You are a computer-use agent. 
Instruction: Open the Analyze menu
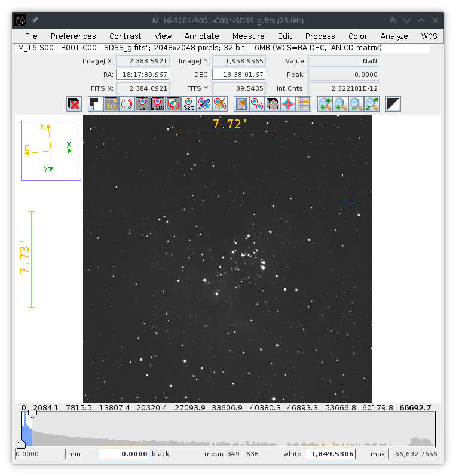point(394,36)
